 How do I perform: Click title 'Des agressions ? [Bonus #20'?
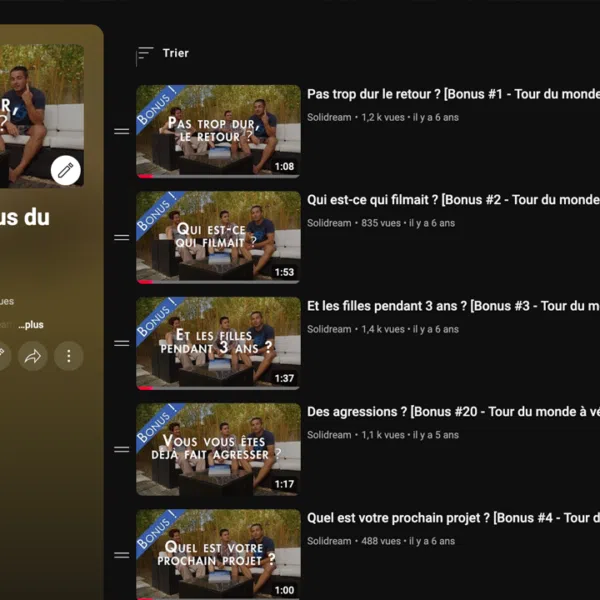[x=452, y=412]
